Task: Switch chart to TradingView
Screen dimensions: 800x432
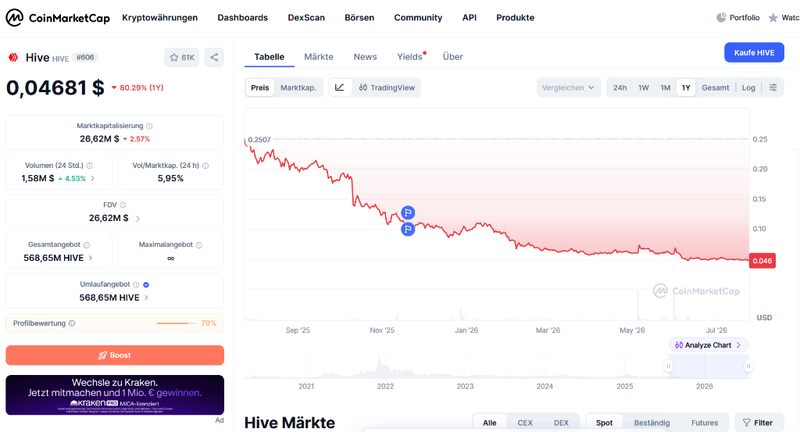Action: click(x=387, y=88)
